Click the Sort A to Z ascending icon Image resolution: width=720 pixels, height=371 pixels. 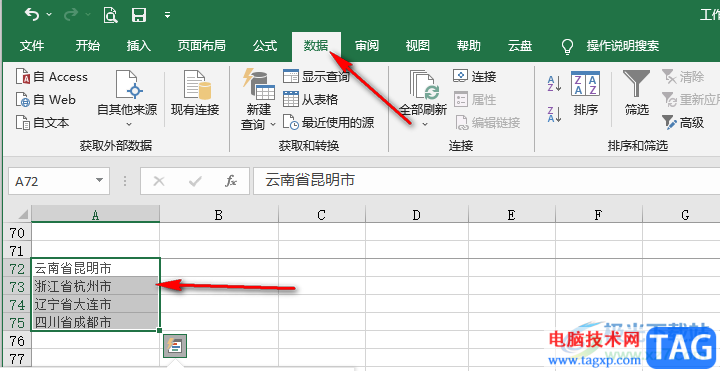[x=555, y=84]
